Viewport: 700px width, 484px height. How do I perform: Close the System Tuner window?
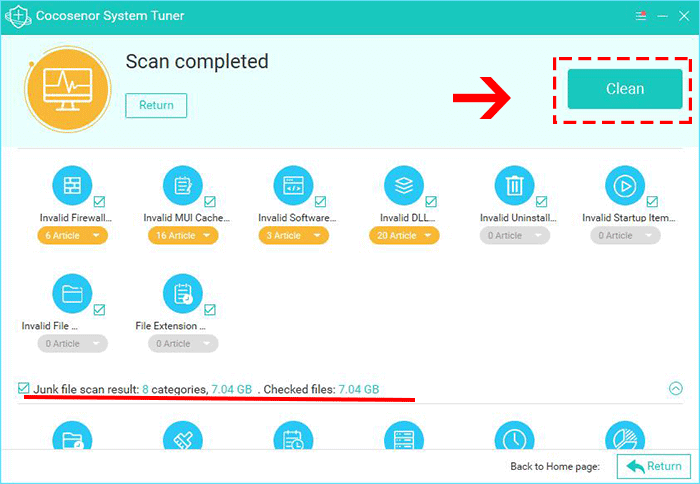(x=684, y=16)
